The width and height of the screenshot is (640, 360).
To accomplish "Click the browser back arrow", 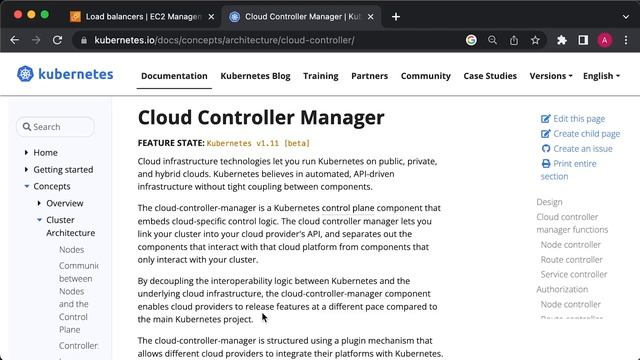I will click(15, 40).
